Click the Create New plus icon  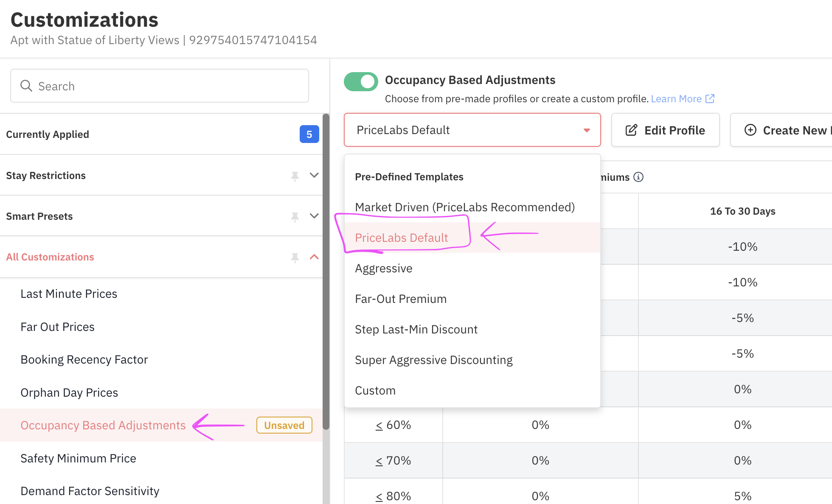pyautogui.click(x=750, y=130)
